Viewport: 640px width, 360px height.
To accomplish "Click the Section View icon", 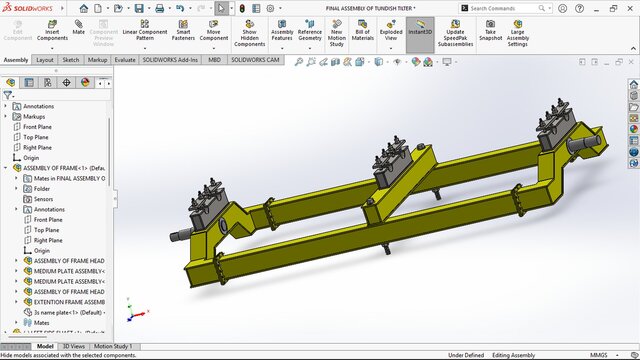I will (x=335, y=62).
